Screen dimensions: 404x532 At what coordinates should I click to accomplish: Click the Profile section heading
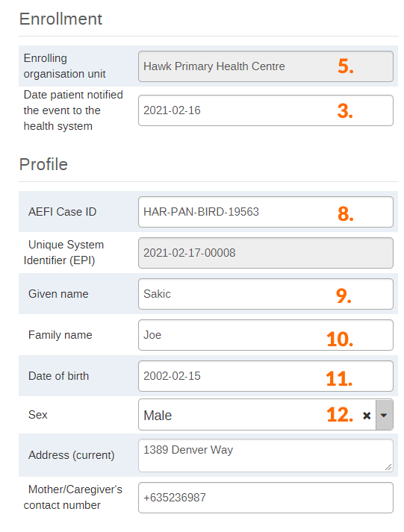43,165
